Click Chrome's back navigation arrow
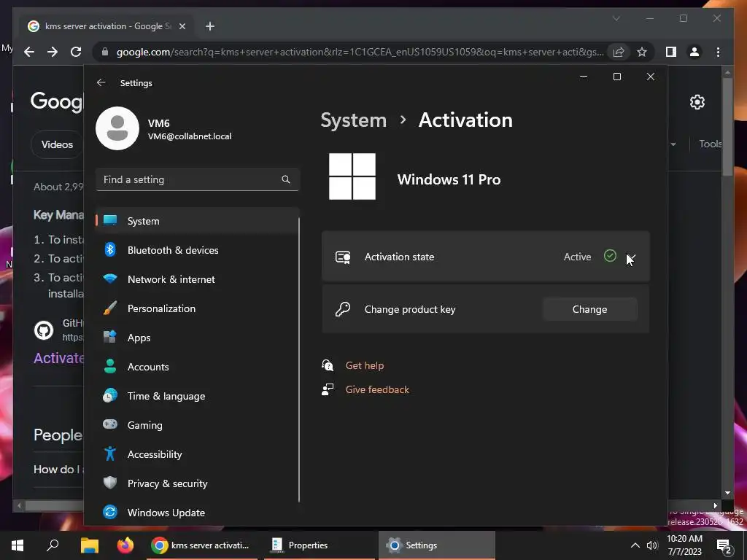This screenshot has width=747, height=560. [29, 52]
